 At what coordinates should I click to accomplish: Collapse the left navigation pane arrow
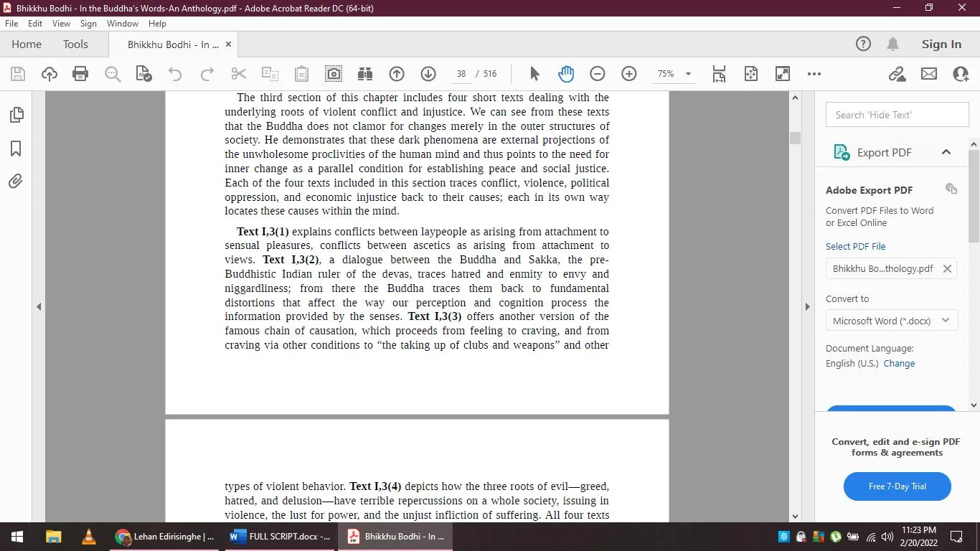pyautogui.click(x=39, y=306)
